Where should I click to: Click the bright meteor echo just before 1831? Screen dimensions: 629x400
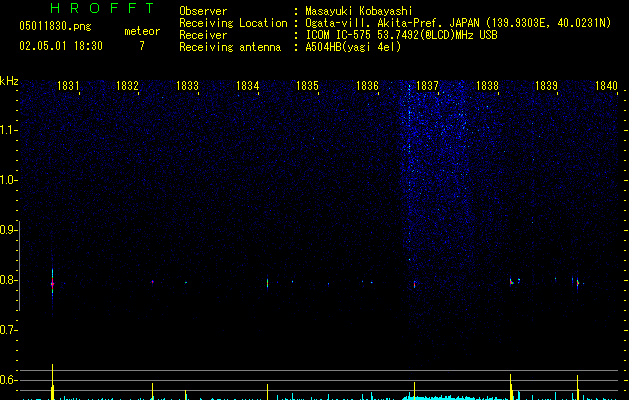click(52, 284)
